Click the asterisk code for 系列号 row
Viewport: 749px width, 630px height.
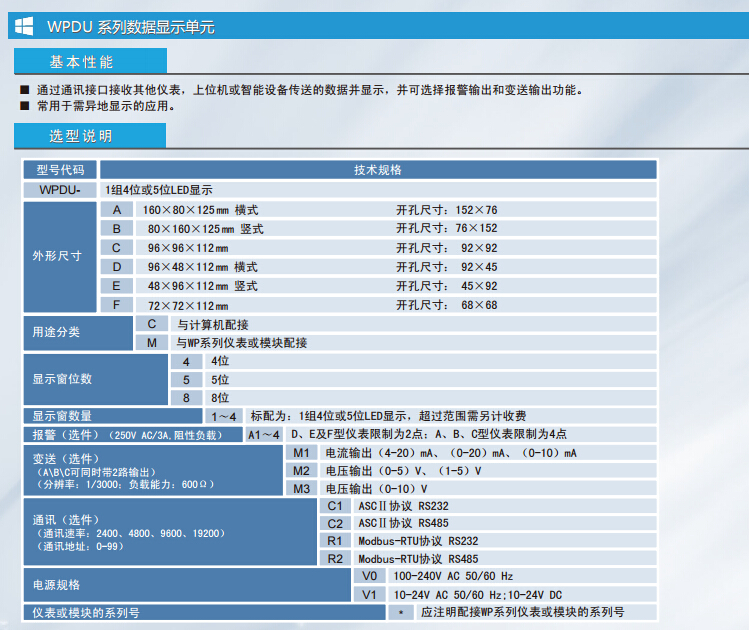(x=399, y=611)
